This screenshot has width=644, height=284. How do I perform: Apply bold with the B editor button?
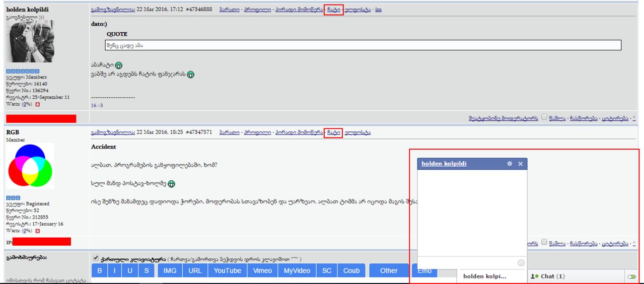tap(99, 270)
